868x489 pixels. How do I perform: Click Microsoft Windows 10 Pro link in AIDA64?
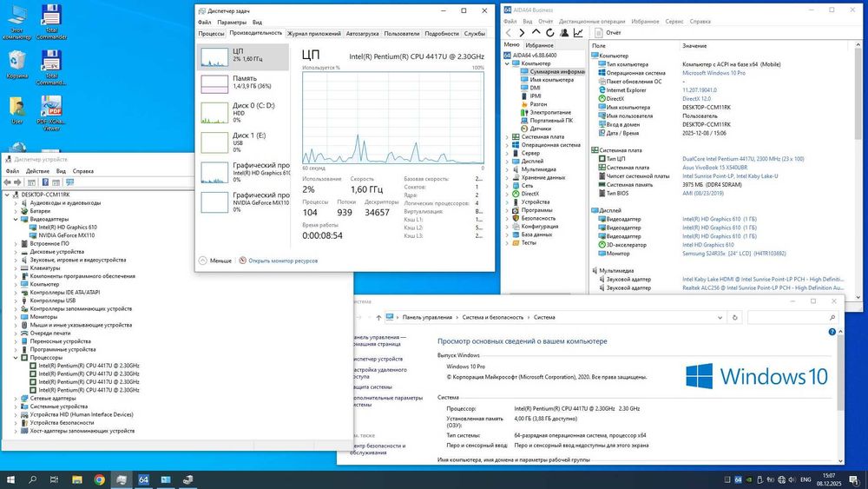pos(713,73)
